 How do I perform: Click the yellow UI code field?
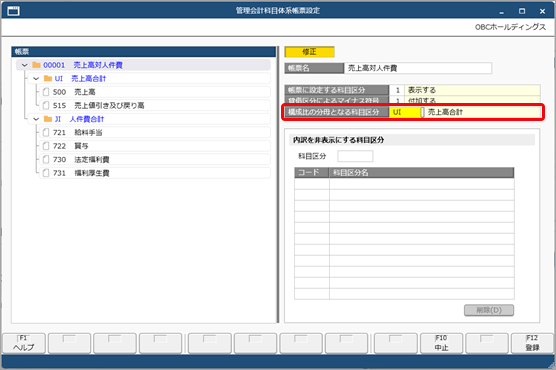[x=405, y=112]
